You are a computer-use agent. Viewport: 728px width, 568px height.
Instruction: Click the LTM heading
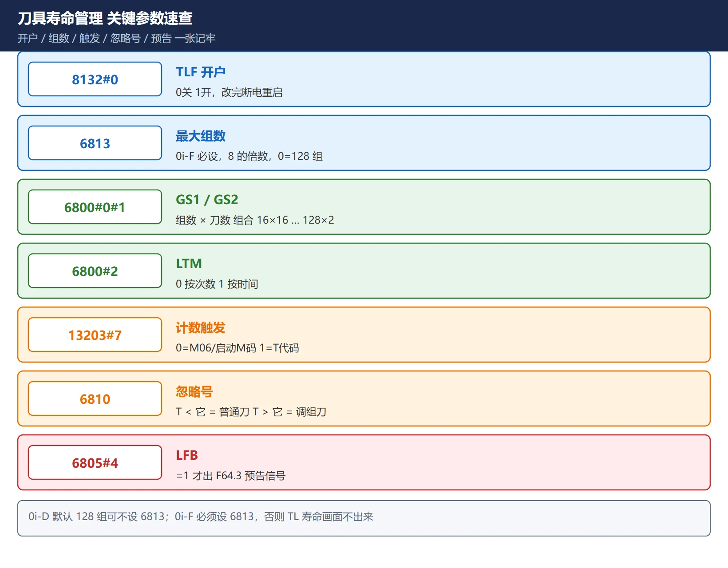click(x=189, y=264)
